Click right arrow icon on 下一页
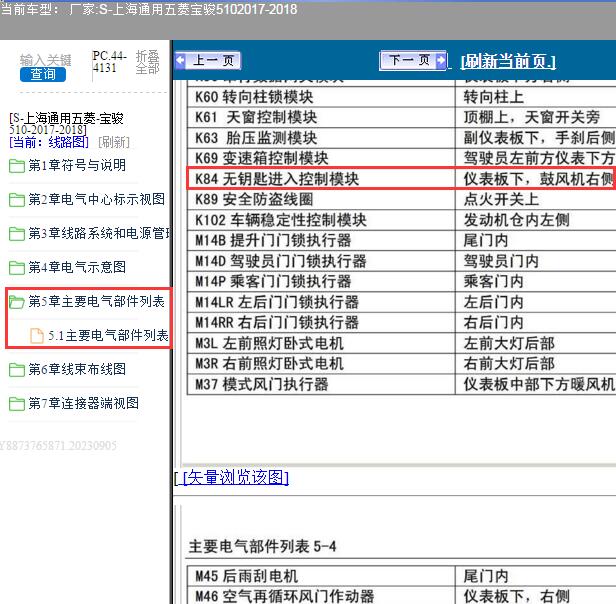This screenshot has height=604, width=616. (441, 61)
